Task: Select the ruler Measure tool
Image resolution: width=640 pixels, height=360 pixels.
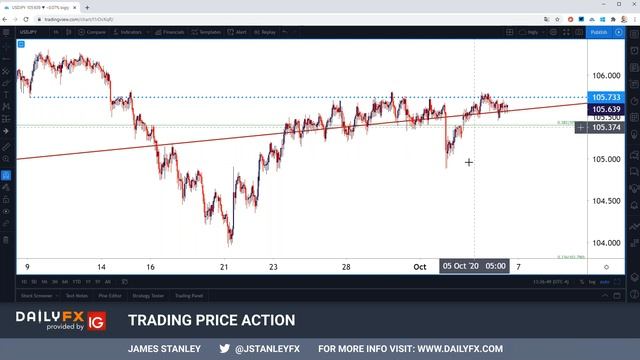Action: click(6, 147)
